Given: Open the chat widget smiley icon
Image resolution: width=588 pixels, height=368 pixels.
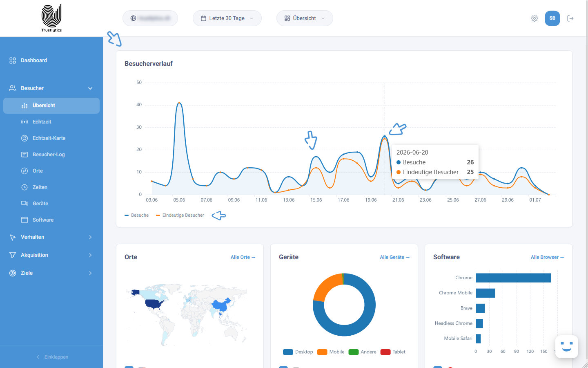Looking at the screenshot, I should click(x=567, y=347).
